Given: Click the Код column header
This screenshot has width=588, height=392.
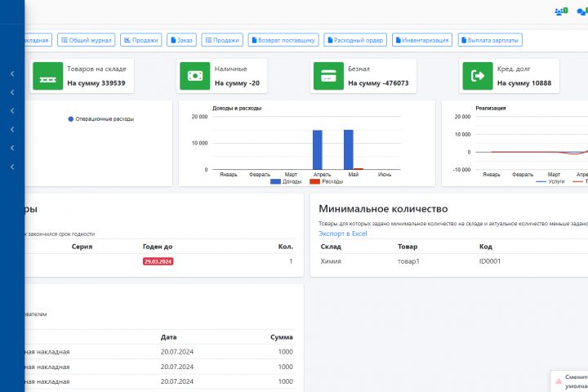Looking at the screenshot, I should (x=486, y=247).
